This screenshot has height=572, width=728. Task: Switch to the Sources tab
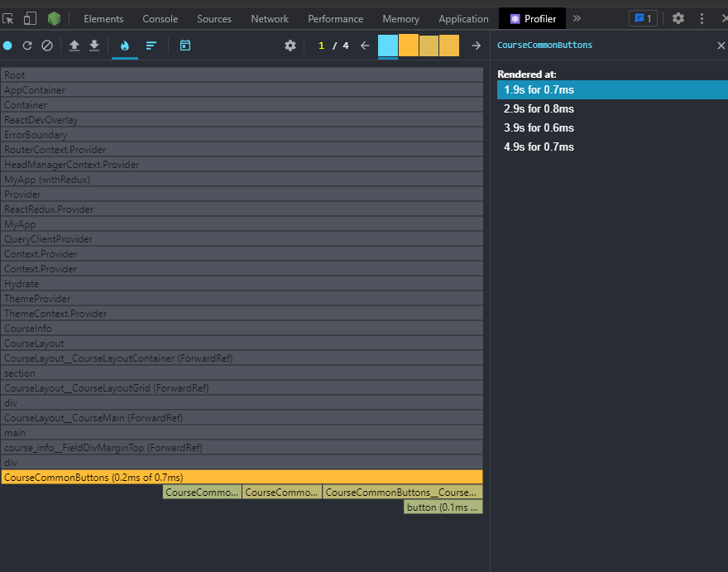pos(214,19)
